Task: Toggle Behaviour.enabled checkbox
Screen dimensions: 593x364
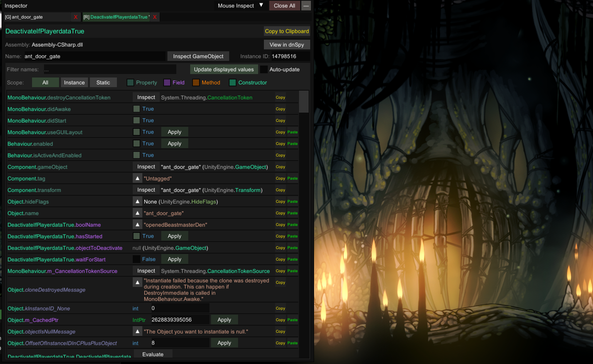Action: point(137,143)
